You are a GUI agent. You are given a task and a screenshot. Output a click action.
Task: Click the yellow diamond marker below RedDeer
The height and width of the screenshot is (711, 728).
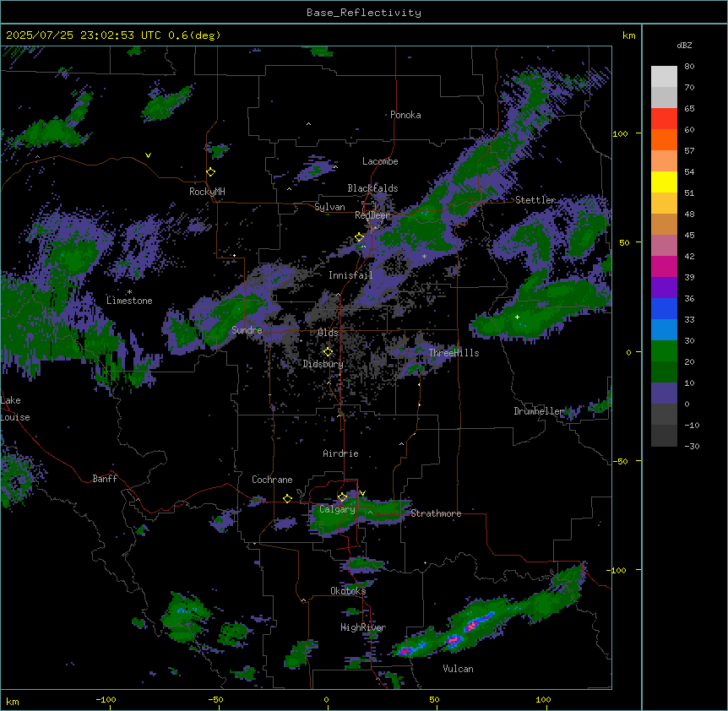360,237
